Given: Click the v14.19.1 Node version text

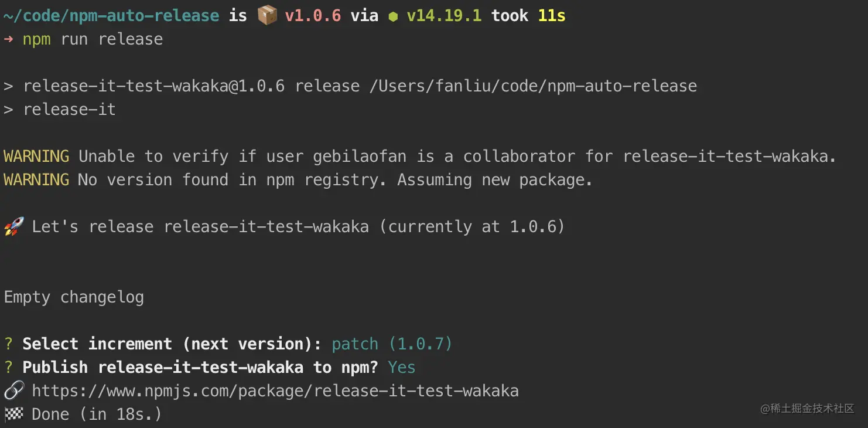Looking at the screenshot, I should [444, 16].
